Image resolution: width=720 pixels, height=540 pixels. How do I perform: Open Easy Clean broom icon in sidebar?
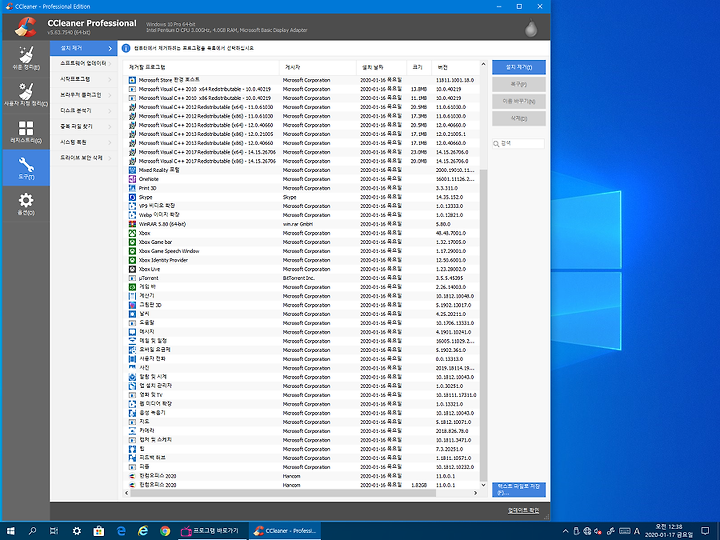coord(26,55)
